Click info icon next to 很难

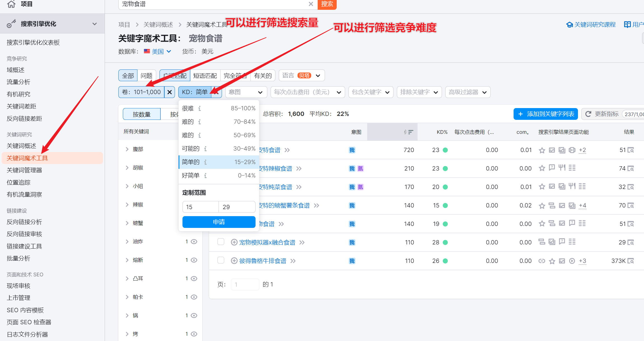pyautogui.click(x=200, y=108)
